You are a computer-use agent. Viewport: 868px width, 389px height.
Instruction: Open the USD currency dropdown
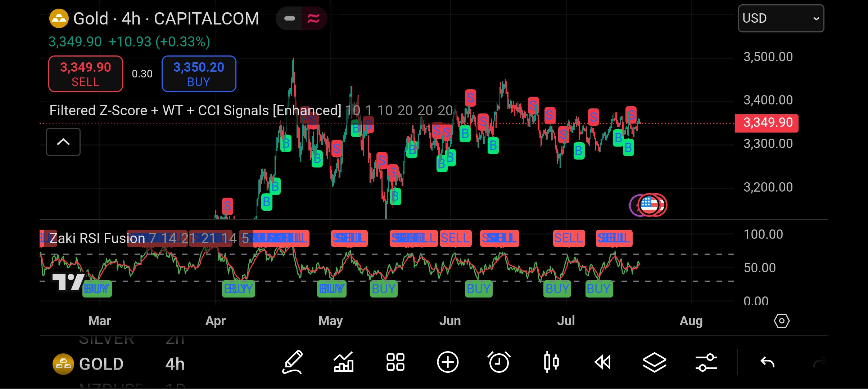[781, 18]
